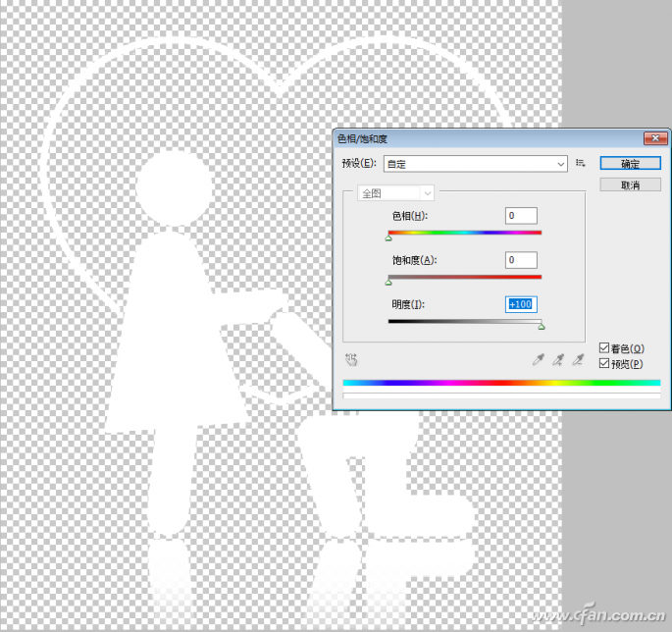Click the 取消 (Cancel) button
This screenshot has height=632, width=672.
pos(630,184)
